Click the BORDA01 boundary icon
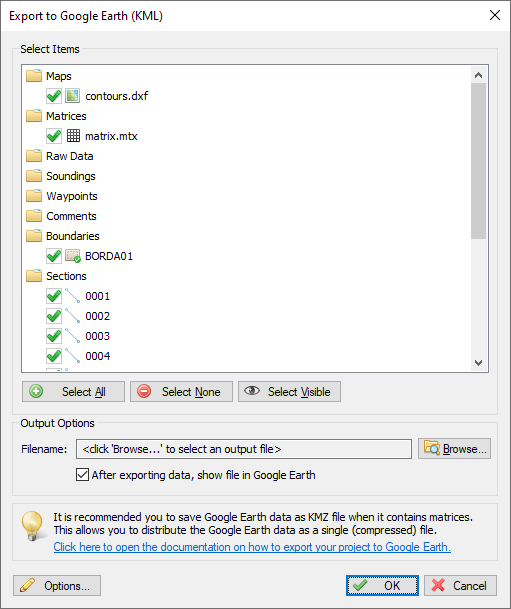Screen dimensions: 511x609 pyautogui.click(x=73, y=256)
